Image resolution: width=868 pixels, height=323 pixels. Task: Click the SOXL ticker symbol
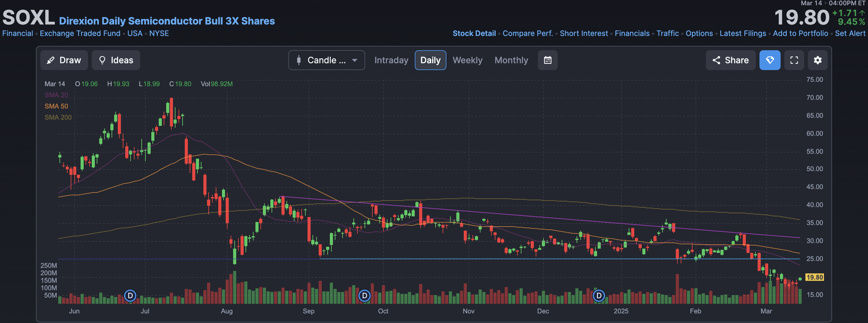29,18
